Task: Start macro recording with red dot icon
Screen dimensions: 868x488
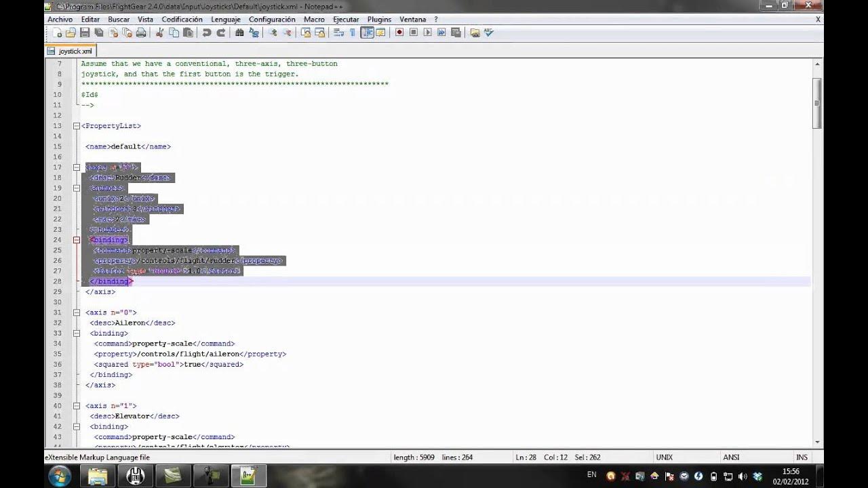Action: coord(399,33)
